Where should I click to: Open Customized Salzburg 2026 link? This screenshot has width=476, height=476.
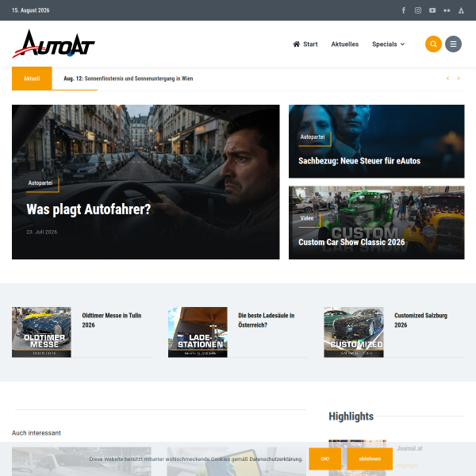click(x=420, y=320)
